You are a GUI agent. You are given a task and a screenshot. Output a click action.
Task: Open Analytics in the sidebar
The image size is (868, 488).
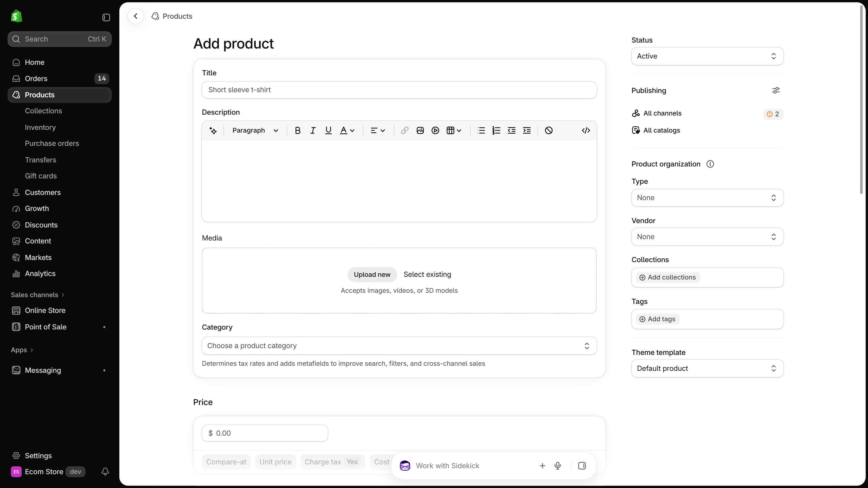tap(60, 274)
